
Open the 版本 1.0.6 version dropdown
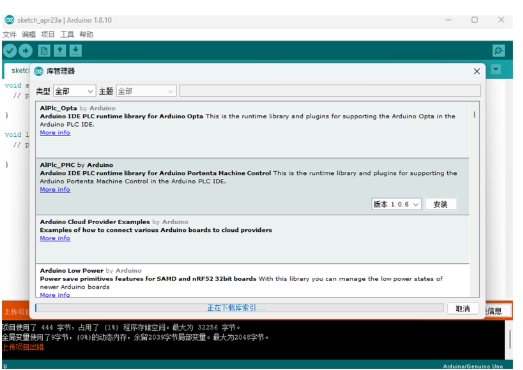pyautogui.click(x=396, y=204)
